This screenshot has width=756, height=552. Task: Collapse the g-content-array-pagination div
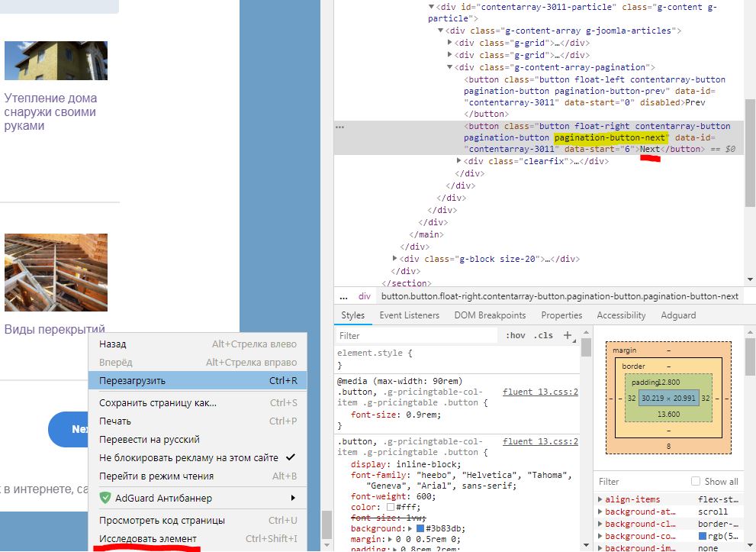tap(450, 67)
